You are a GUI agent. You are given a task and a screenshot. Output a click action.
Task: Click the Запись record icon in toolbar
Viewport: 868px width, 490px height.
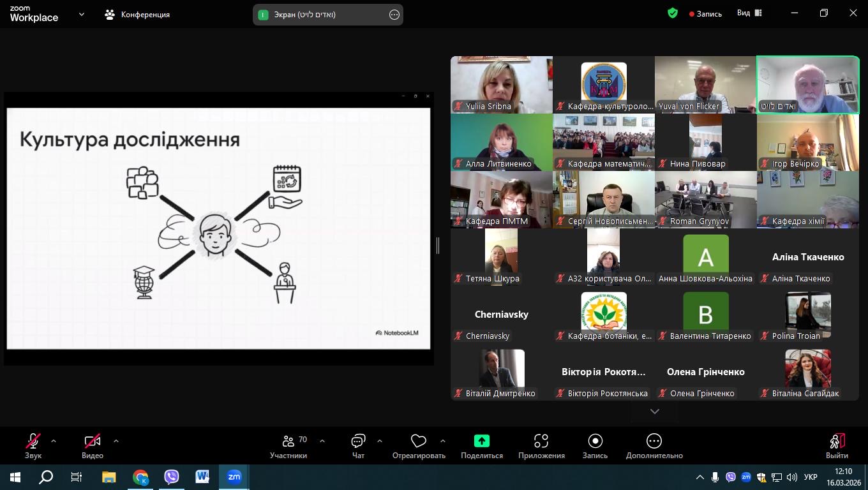click(595, 445)
